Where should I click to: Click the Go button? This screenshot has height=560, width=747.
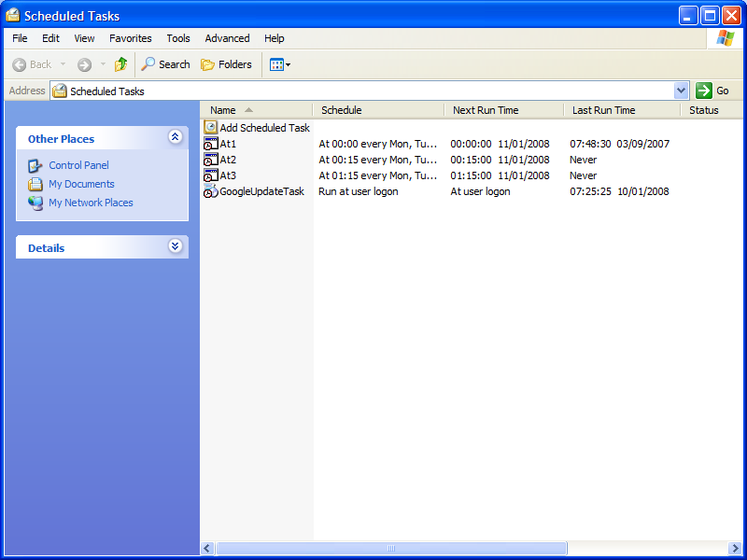(x=712, y=91)
